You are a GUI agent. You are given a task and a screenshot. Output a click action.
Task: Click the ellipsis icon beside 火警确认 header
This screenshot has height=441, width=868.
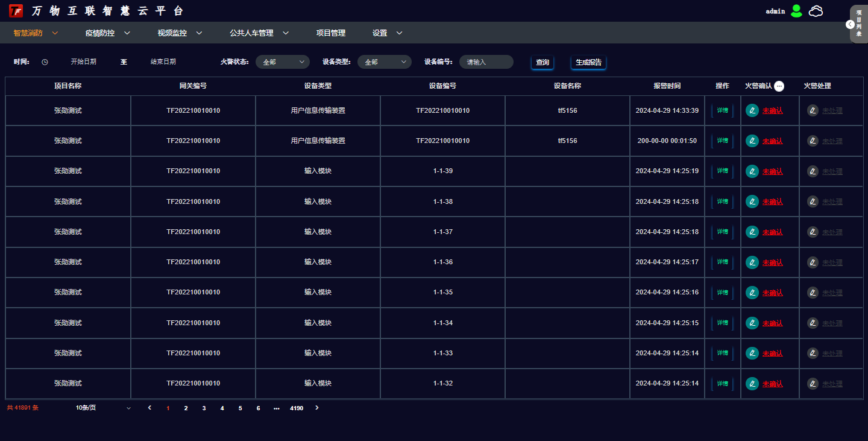779,86
